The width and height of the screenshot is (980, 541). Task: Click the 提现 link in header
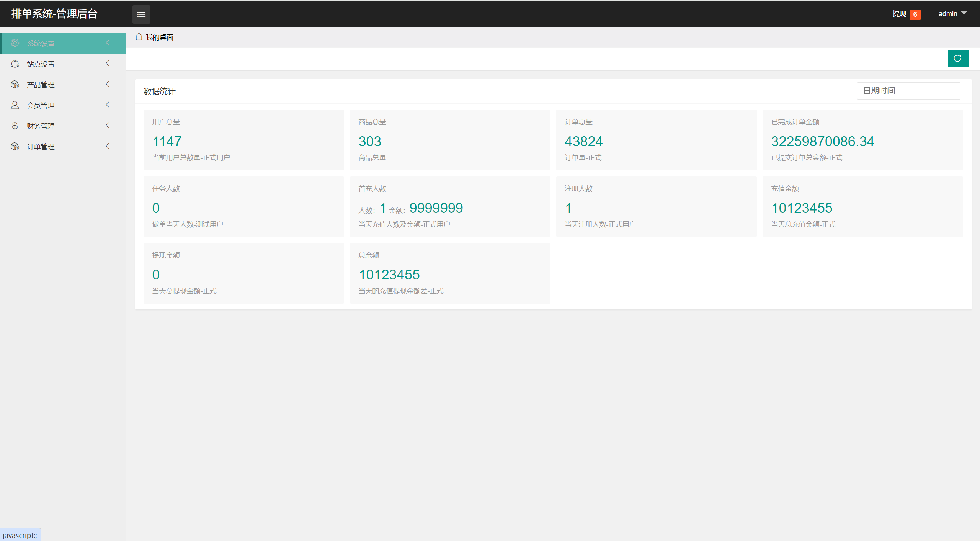(899, 14)
